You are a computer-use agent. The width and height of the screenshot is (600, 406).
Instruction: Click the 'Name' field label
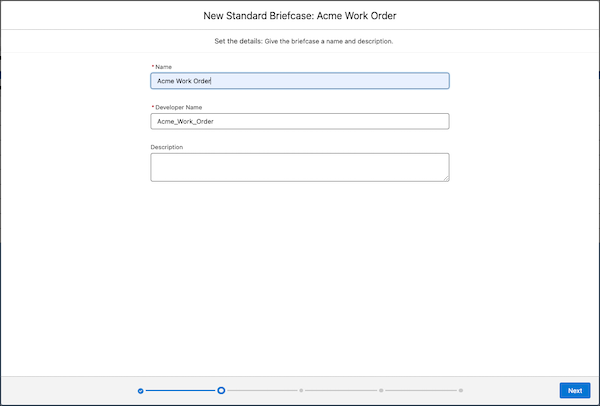point(163,67)
